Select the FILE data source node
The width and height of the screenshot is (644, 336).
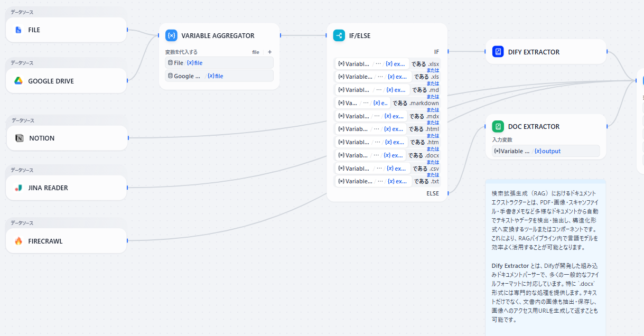[67, 30]
